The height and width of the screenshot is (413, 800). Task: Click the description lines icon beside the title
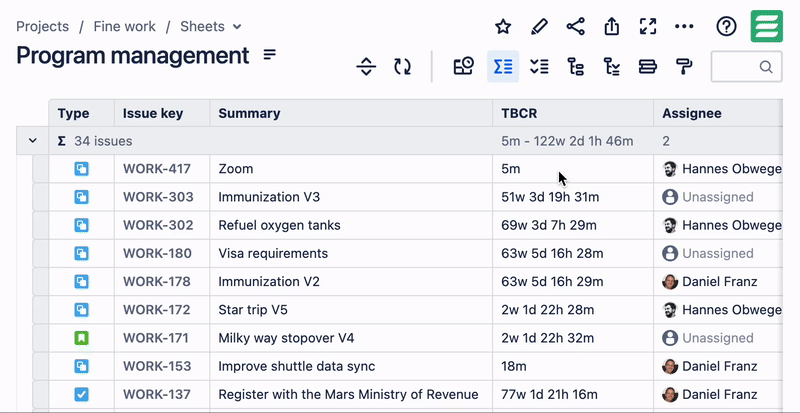[269, 54]
